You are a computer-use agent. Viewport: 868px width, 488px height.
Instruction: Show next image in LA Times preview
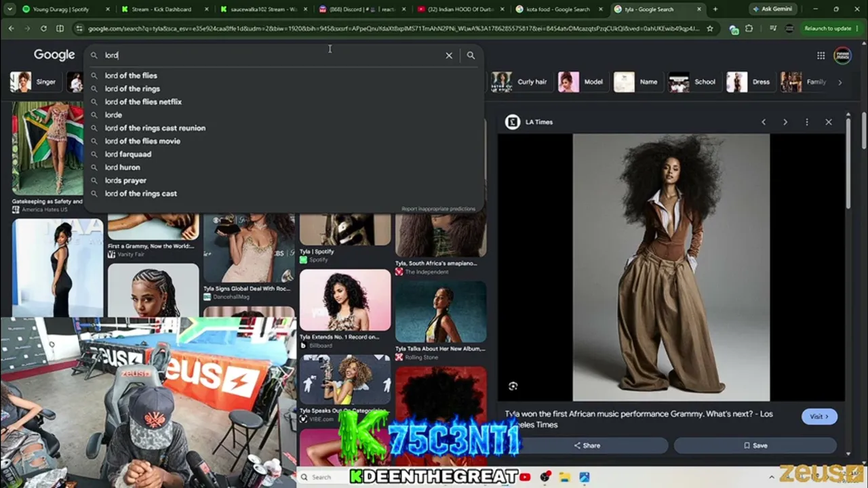(785, 122)
